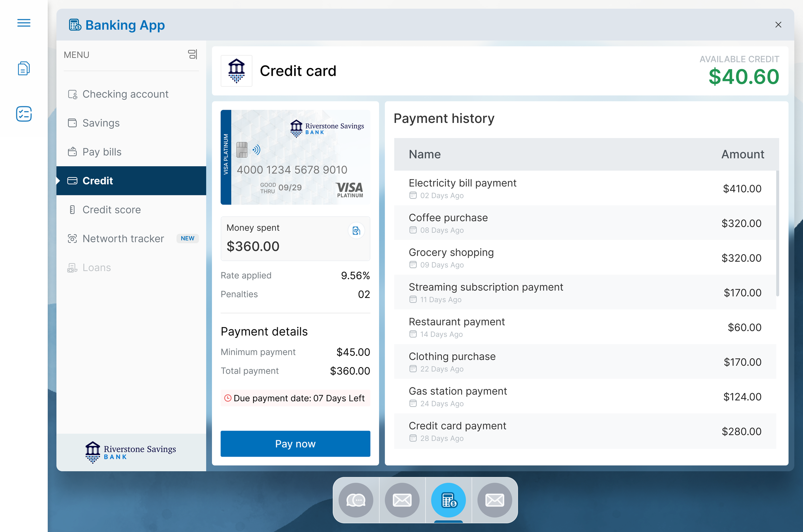Open the chat bubble icon in the dock
This screenshot has width=803, height=532.
(x=356, y=500)
